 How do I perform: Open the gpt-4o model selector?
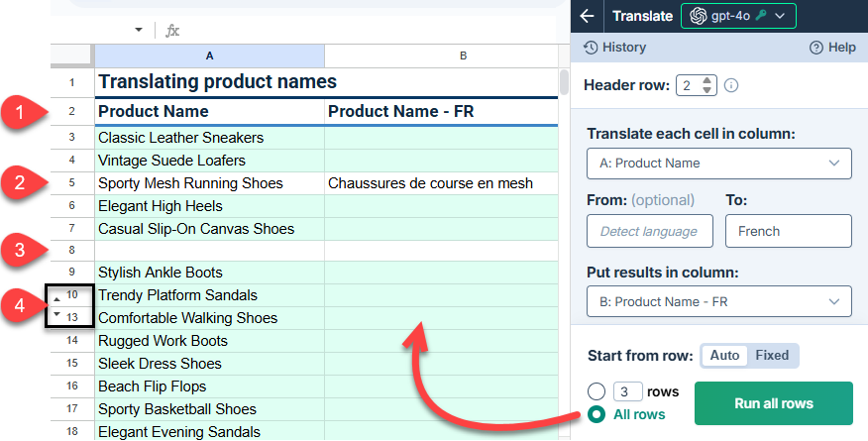pyautogui.click(x=738, y=16)
